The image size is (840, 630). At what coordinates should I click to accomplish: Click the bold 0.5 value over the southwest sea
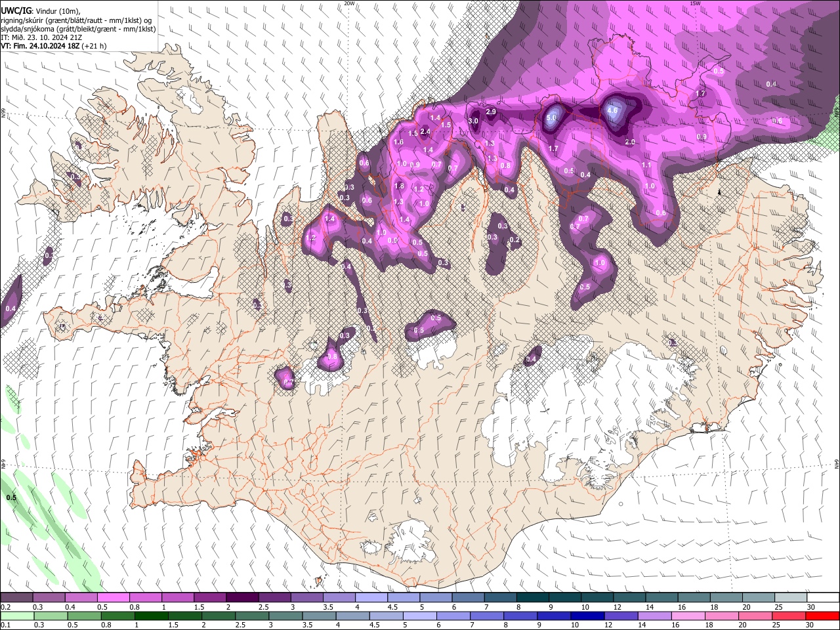[11, 497]
